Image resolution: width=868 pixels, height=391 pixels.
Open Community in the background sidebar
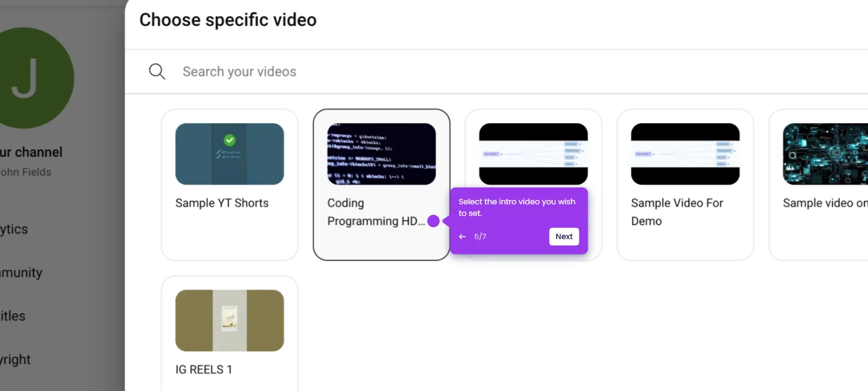21,273
